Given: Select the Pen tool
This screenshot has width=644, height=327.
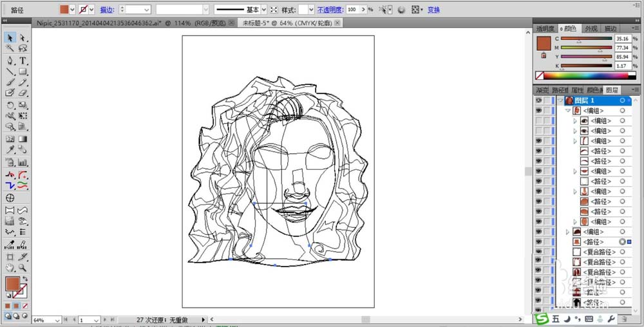Looking at the screenshot, I should [10, 61].
